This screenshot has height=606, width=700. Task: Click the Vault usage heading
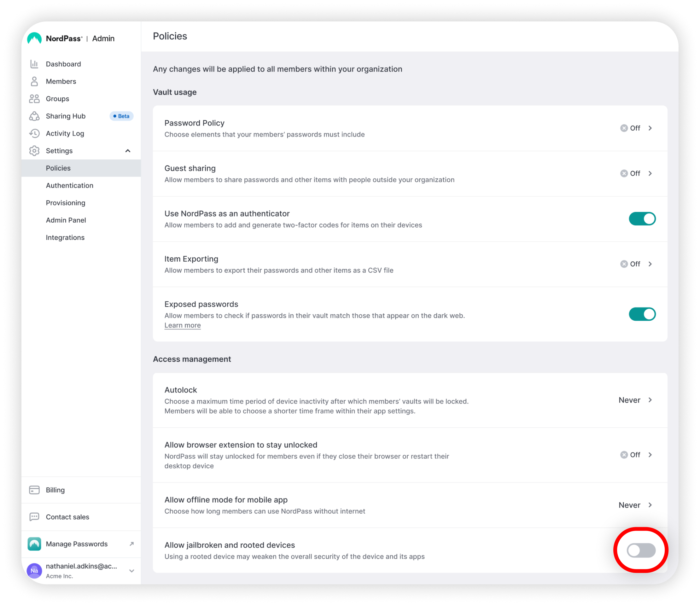point(175,92)
